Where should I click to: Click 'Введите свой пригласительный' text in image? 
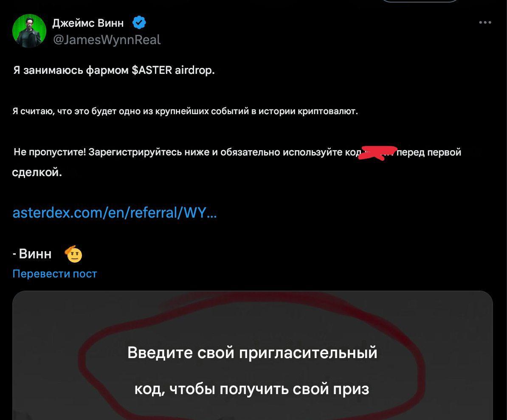(252, 352)
